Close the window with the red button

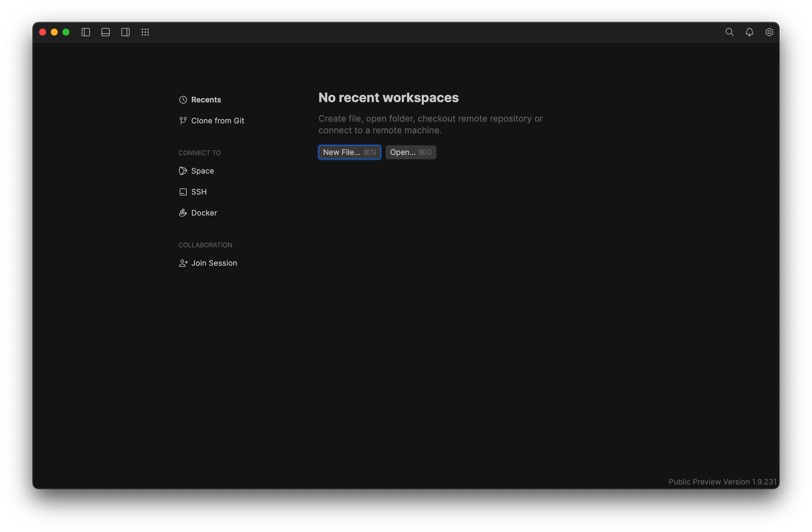click(43, 32)
